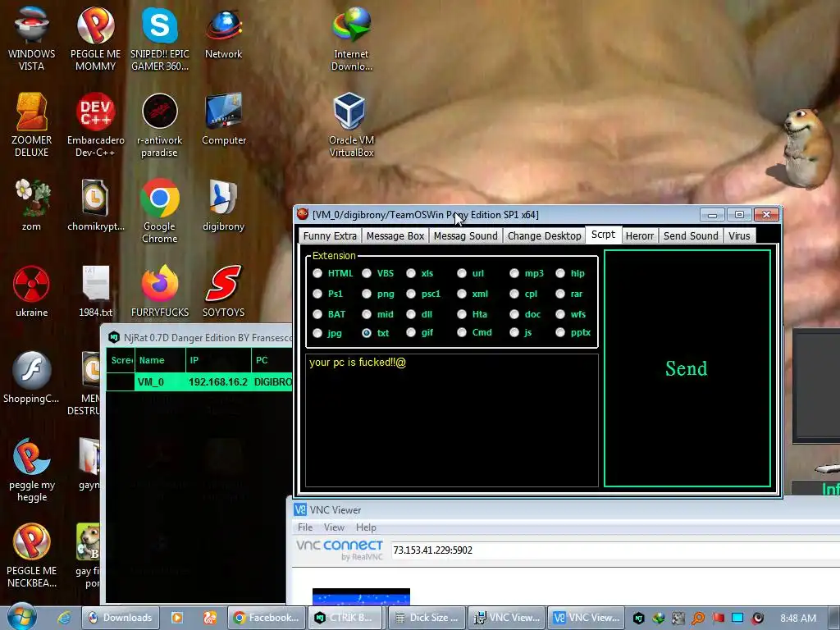This screenshot has height=630, width=840.
Task: Click the NjRat icon in system tray
Action: pos(638,618)
